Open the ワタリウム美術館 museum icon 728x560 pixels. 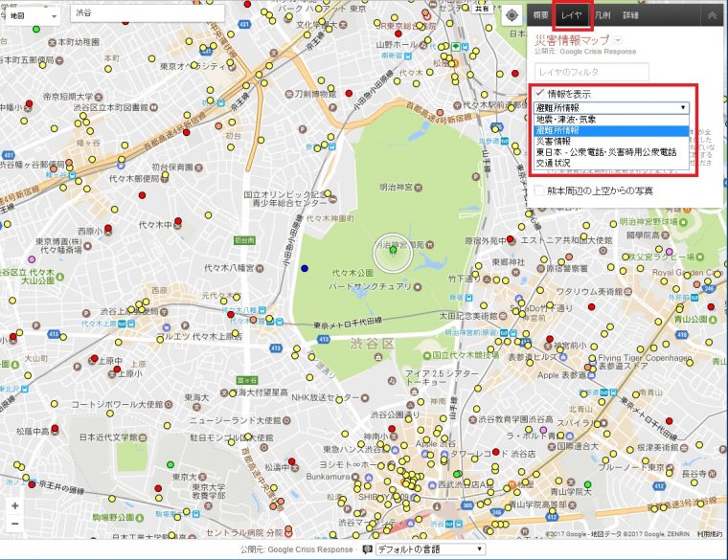(628, 291)
